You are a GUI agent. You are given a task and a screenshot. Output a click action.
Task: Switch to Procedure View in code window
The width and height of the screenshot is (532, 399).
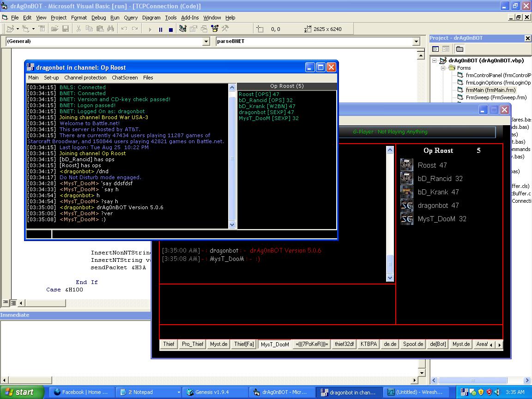(5, 303)
